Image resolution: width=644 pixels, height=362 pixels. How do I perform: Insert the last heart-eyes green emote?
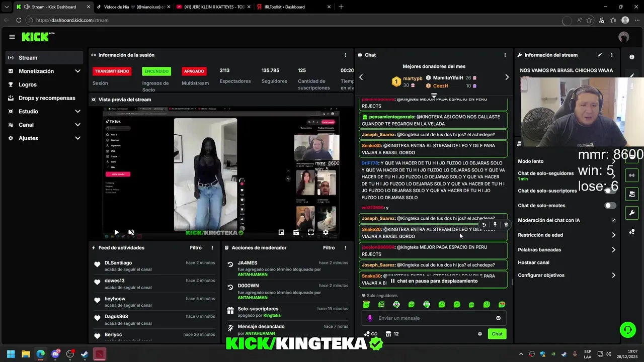click(502, 305)
